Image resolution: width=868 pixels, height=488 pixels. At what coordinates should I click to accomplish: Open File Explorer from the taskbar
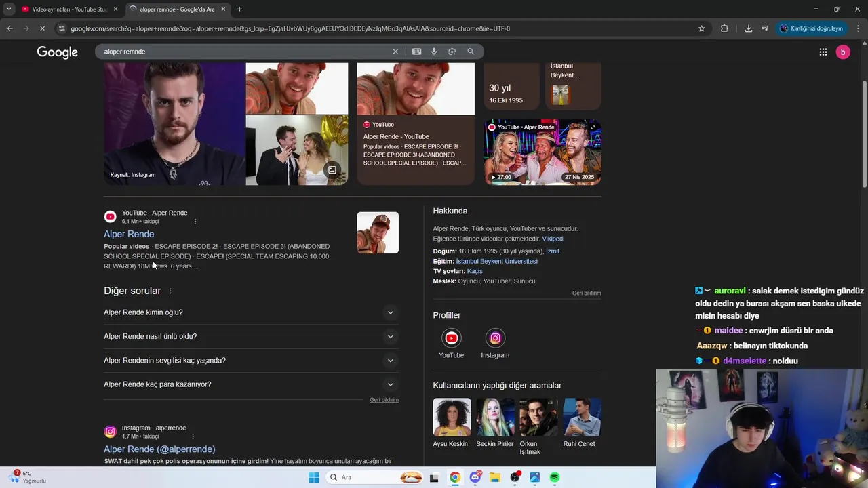pyautogui.click(x=495, y=477)
